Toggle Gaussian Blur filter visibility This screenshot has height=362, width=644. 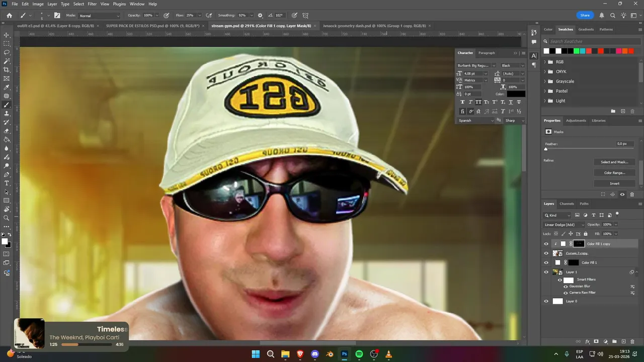pyautogui.click(x=566, y=287)
